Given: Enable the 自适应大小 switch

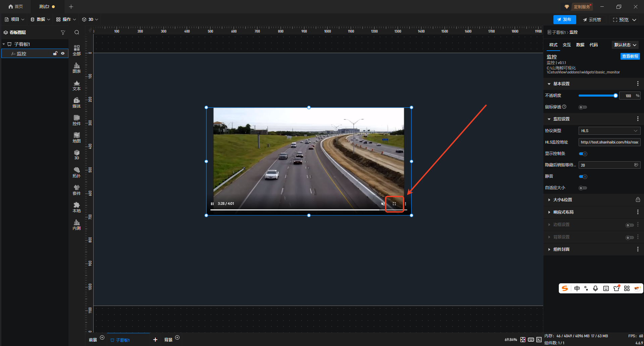Looking at the screenshot, I should coord(583,188).
